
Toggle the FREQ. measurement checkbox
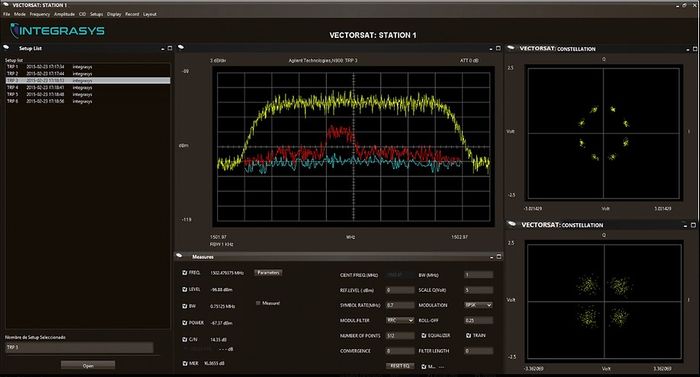tap(184, 272)
